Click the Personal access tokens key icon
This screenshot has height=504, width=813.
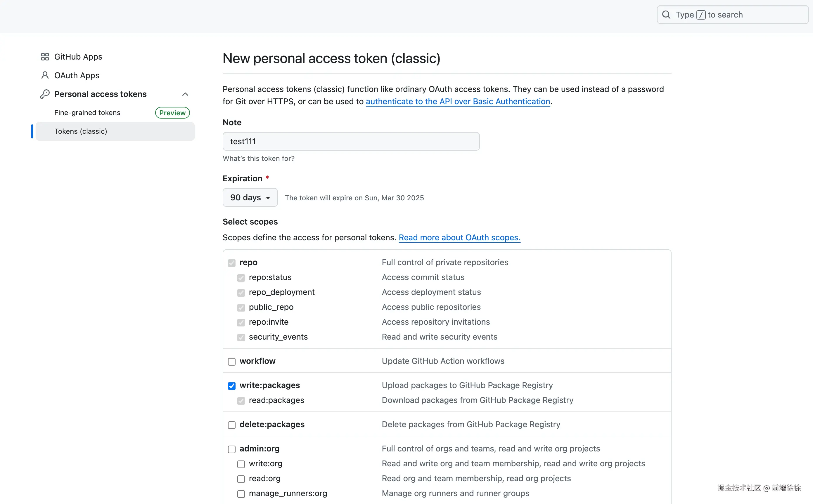pos(45,94)
